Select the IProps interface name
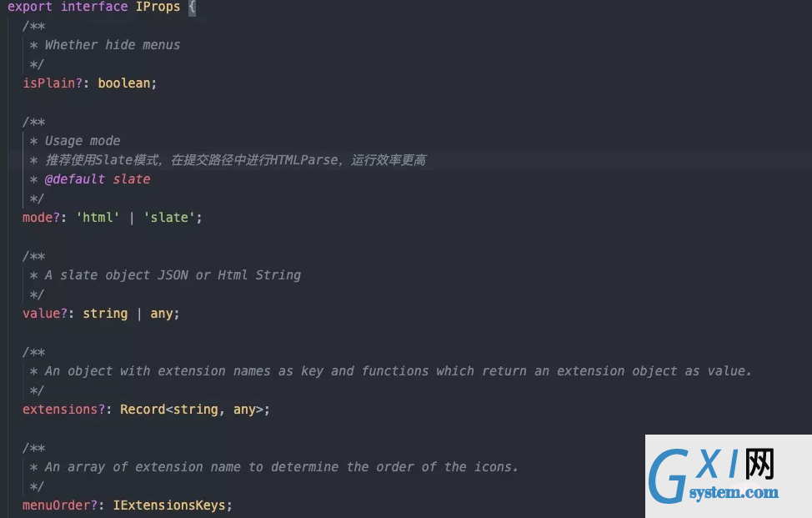The image size is (812, 518). (x=158, y=7)
